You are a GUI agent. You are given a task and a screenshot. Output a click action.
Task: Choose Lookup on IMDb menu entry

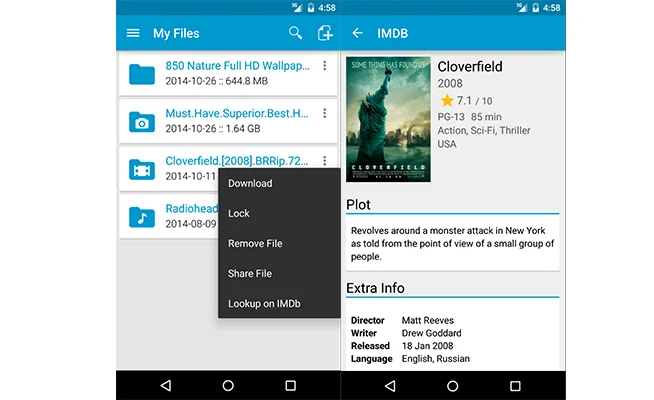click(279, 303)
